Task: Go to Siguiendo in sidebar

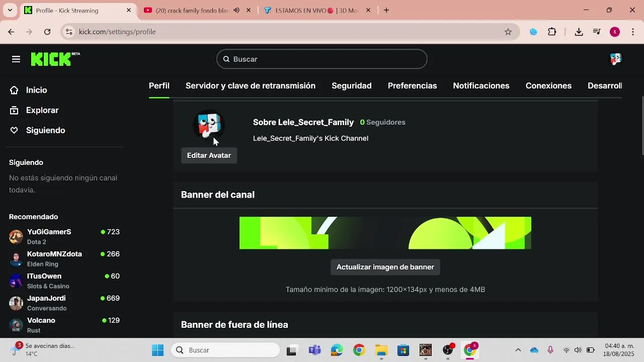Action: pos(45,130)
